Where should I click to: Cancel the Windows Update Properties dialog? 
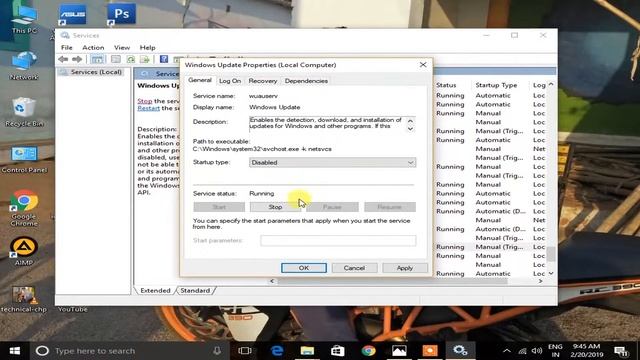(x=354, y=268)
